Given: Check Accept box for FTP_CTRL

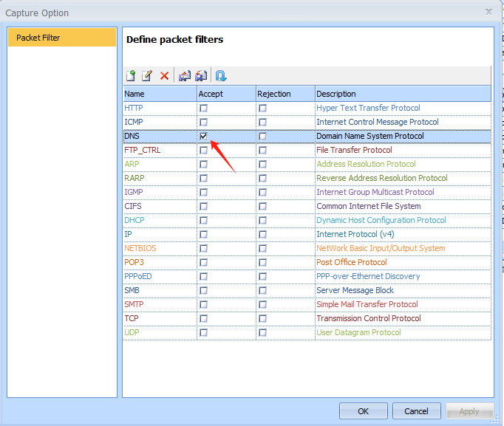Looking at the screenshot, I should 203,150.
